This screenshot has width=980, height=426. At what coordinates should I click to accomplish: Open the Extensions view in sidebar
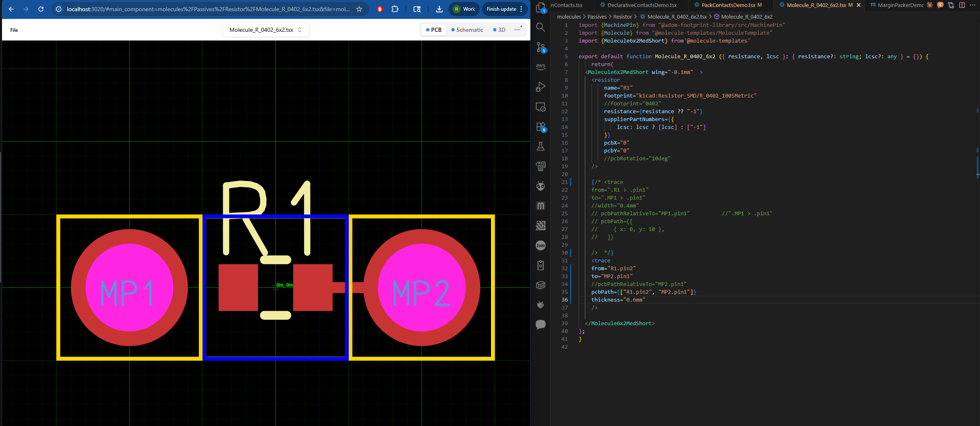tap(541, 127)
